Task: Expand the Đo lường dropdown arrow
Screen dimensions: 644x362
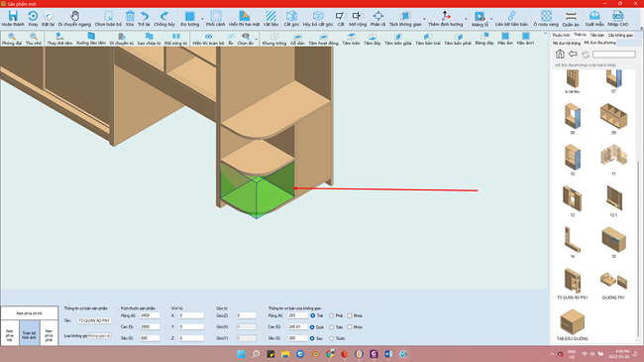Action: [202, 19]
